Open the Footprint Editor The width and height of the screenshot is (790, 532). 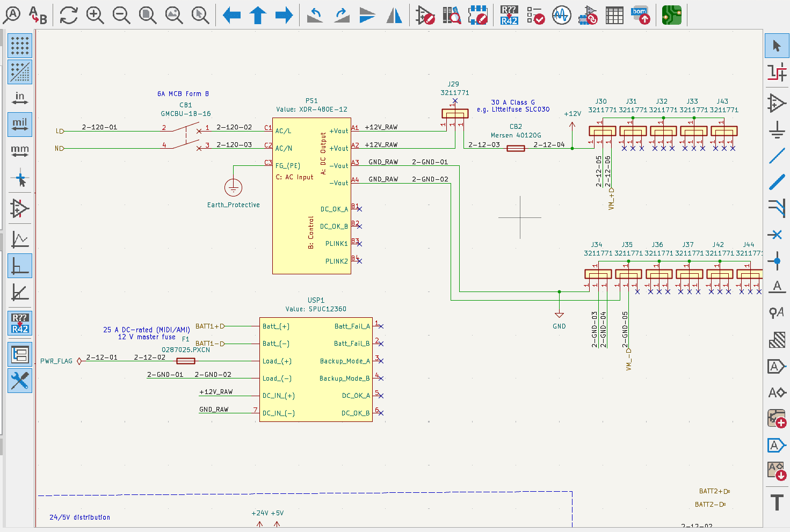point(478,15)
